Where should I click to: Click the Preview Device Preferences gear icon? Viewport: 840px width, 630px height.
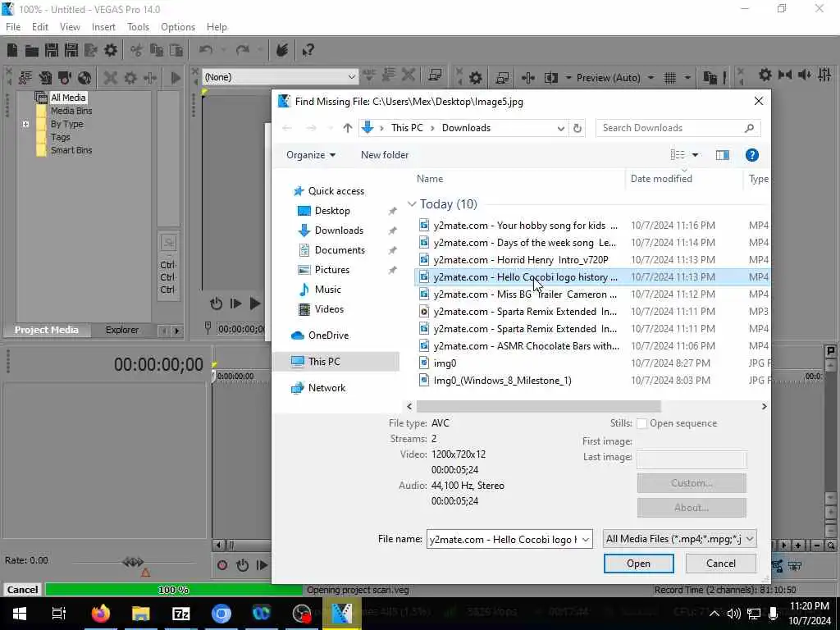pyautogui.click(x=475, y=78)
